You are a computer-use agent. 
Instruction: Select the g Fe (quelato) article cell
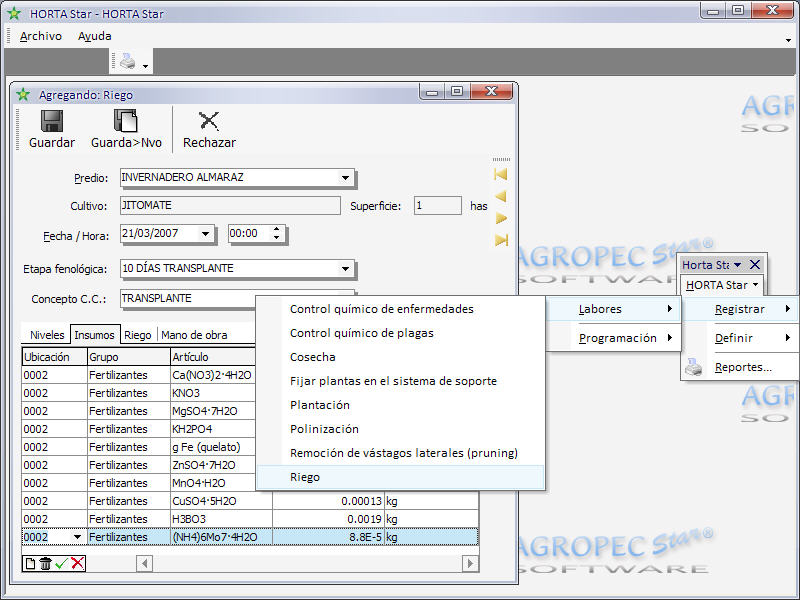(x=213, y=447)
